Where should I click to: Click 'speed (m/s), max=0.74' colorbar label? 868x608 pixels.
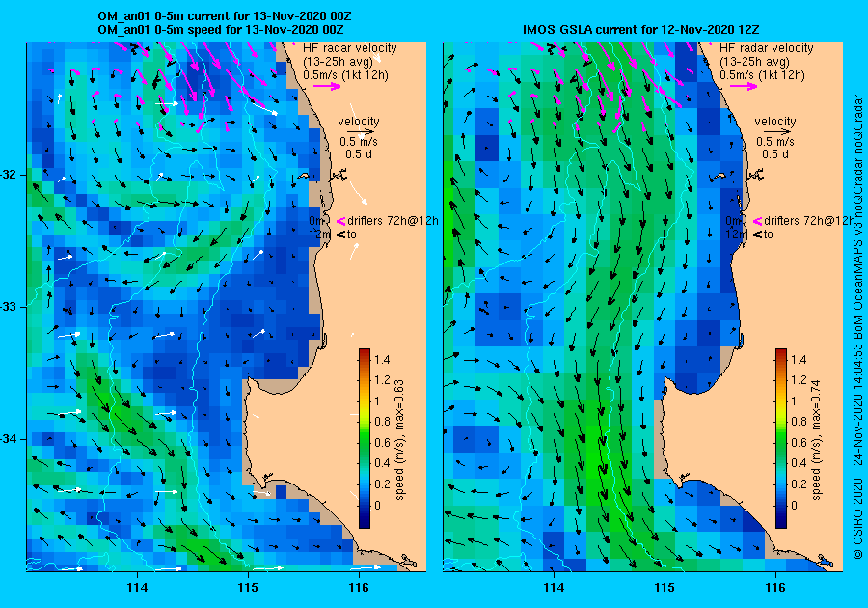(x=817, y=440)
